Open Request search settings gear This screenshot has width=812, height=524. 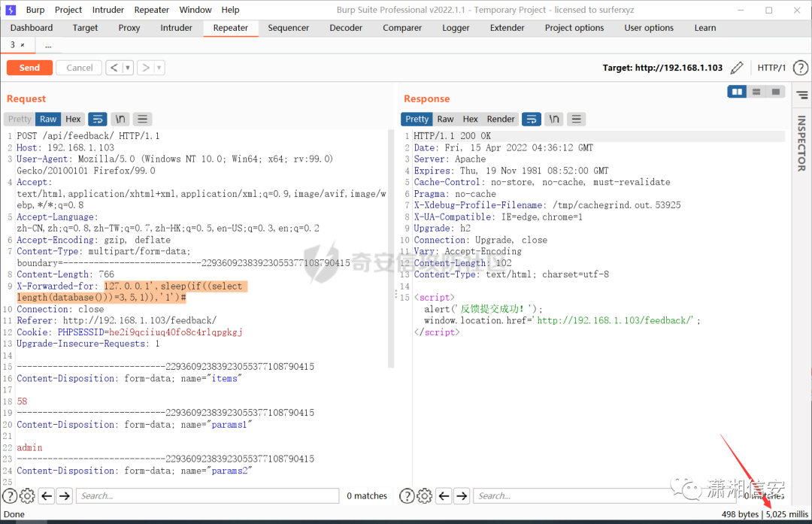pos(27,495)
